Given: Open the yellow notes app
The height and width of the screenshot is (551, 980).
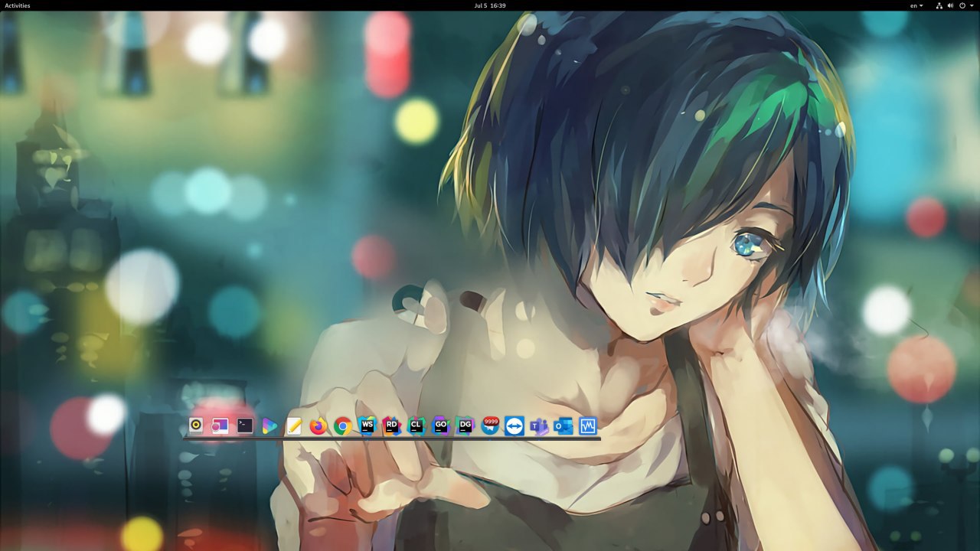Looking at the screenshot, I should (x=294, y=425).
